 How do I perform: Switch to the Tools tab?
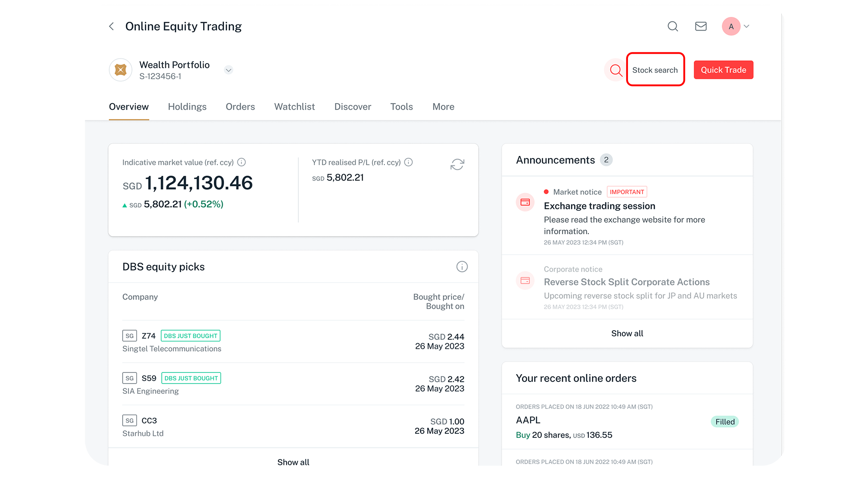pos(401,107)
